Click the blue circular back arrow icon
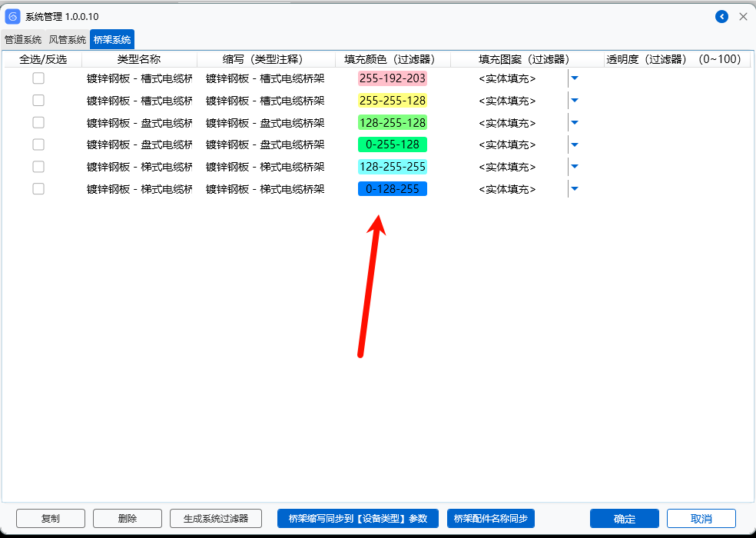 click(x=721, y=16)
